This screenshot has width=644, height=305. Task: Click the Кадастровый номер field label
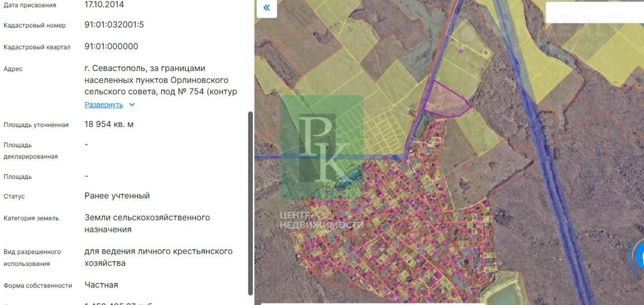[x=35, y=25]
